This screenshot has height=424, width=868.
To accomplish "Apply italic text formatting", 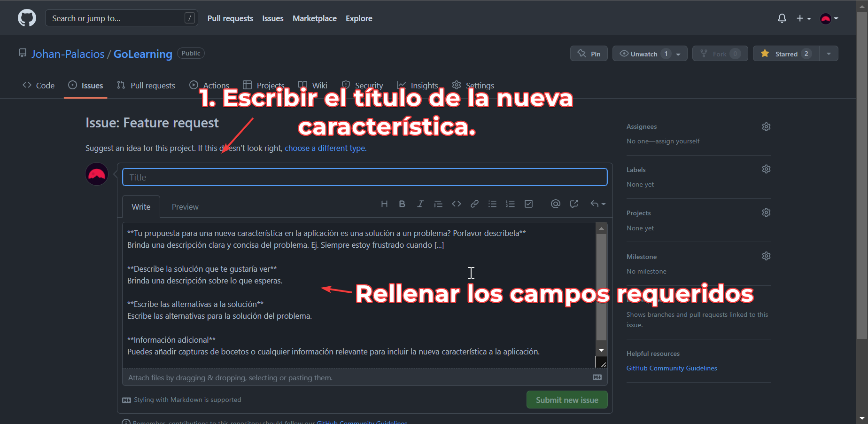I will tap(420, 204).
